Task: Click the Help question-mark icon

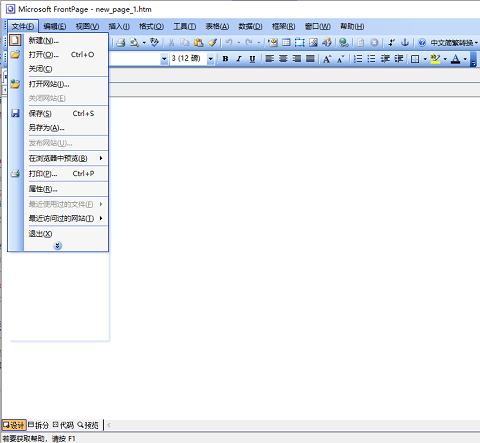Action: (422, 42)
